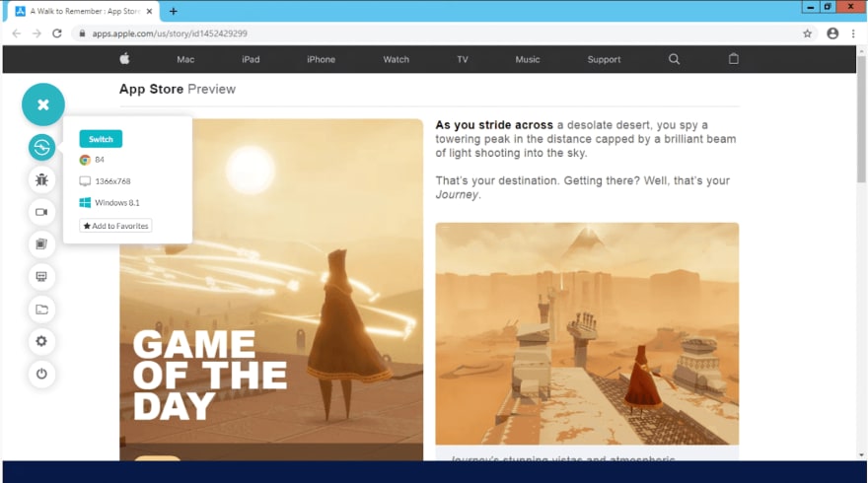Image resolution: width=868 pixels, height=483 pixels.
Task: Open the TV menu item
Action: click(463, 59)
